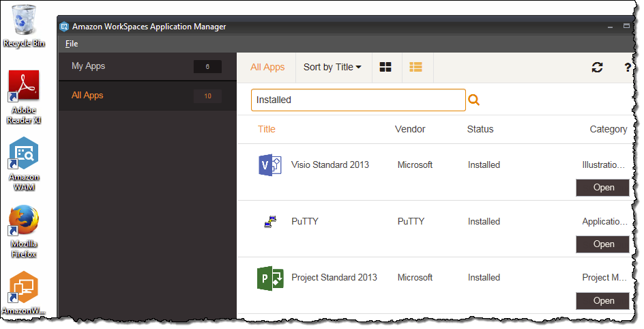The width and height of the screenshot is (644, 329).
Task: Click Open button for PuTTY
Action: (x=602, y=244)
